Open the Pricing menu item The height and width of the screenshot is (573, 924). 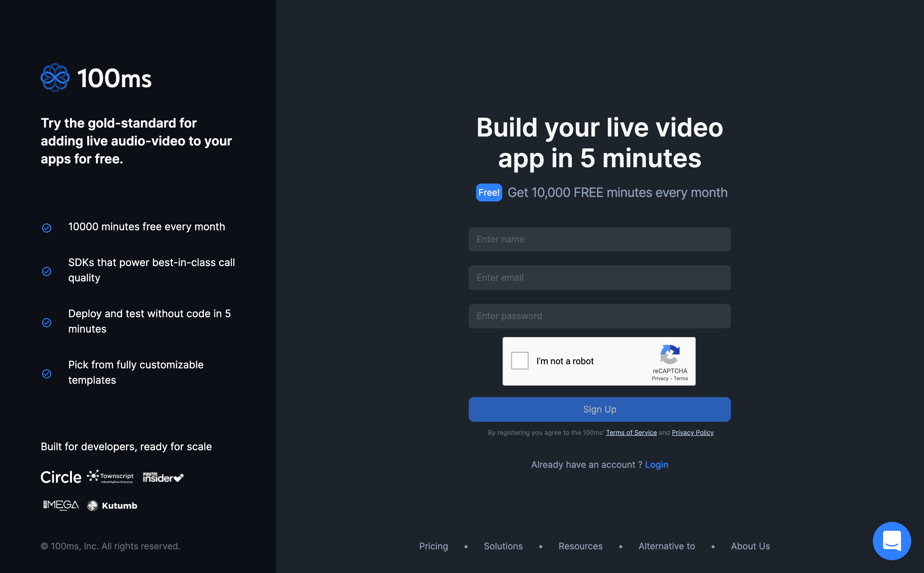point(433,546)
